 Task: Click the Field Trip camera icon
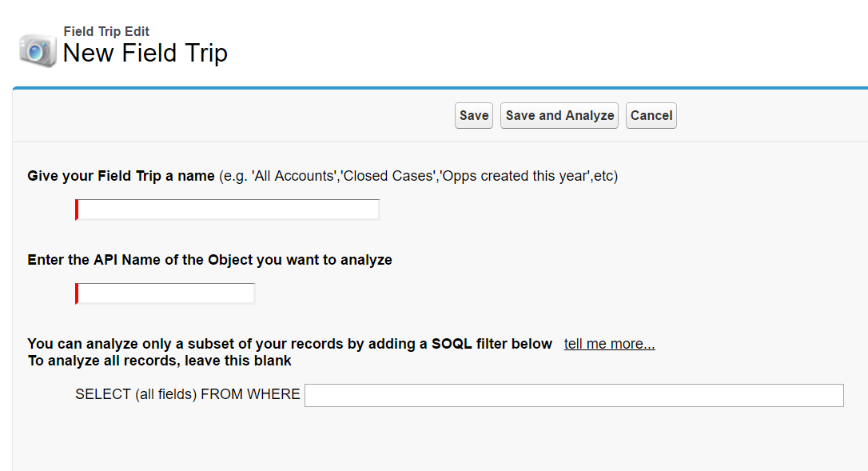tap(38, 50)
